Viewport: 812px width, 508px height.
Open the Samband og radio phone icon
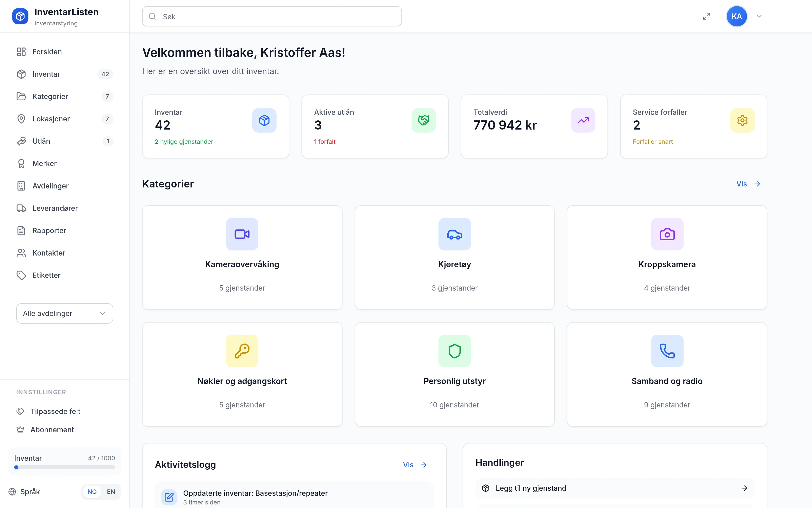pos(667,351)
